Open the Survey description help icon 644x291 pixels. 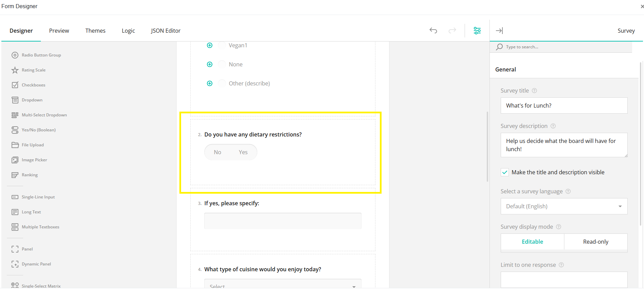[553, 126]
